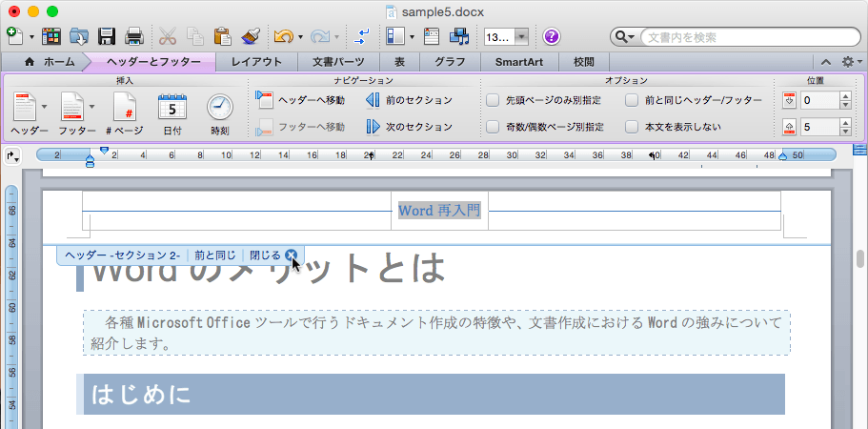Click header position field showing 0
The width and height of the screenshot is (868, 429).
(x=819, y=100)
